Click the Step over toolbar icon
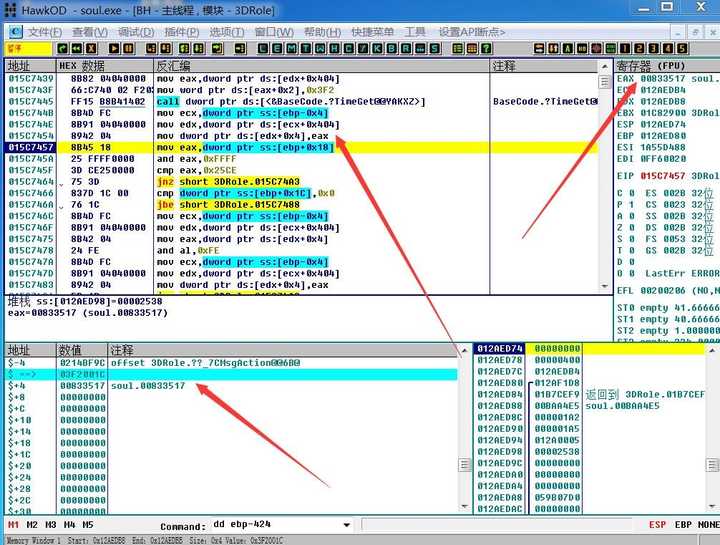The image size is (720, 545). [166, 49]
